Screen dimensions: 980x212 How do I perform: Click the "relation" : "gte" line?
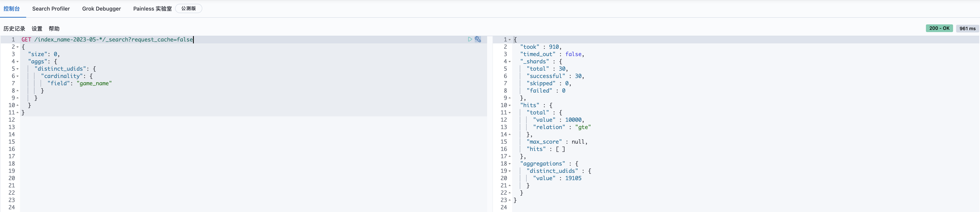click(x=562, y=127)
